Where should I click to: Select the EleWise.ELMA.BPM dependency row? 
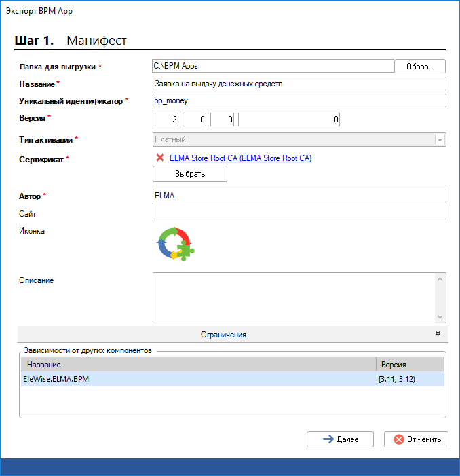click(x=233, y=379)
